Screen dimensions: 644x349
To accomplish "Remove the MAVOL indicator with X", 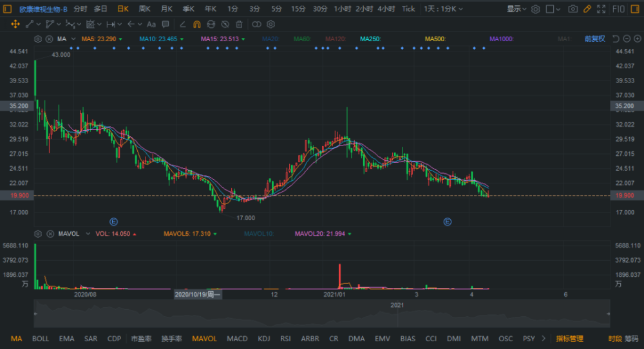I will point(50,234).
